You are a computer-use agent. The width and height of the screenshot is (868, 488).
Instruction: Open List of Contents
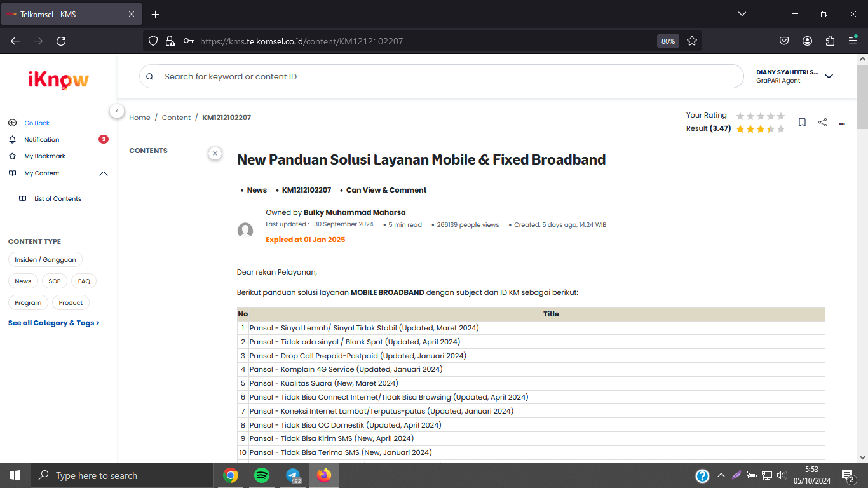click(58, 198)
